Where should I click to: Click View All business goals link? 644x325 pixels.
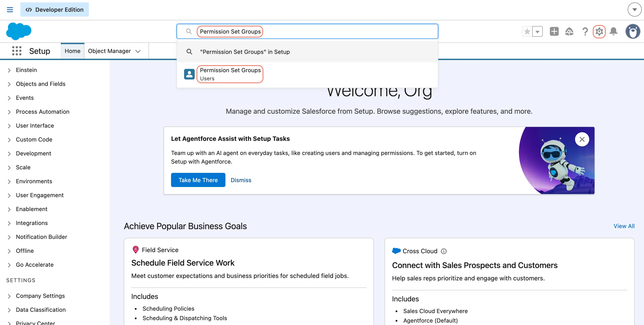(624, 226)
